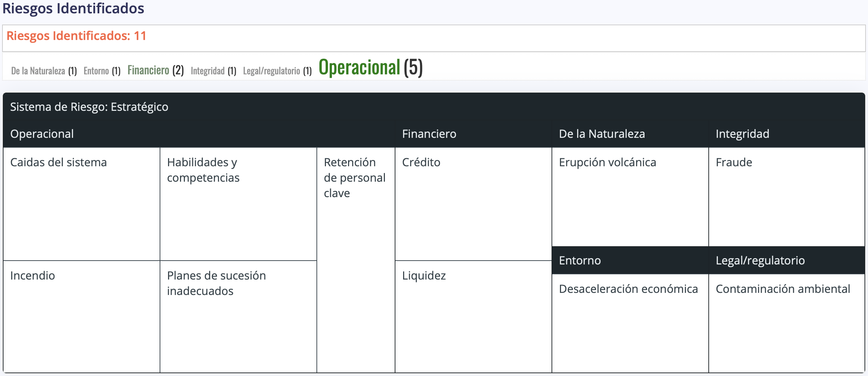Click the large green Operacional (5) tag
Screen dimensions: 868x376
370,67
